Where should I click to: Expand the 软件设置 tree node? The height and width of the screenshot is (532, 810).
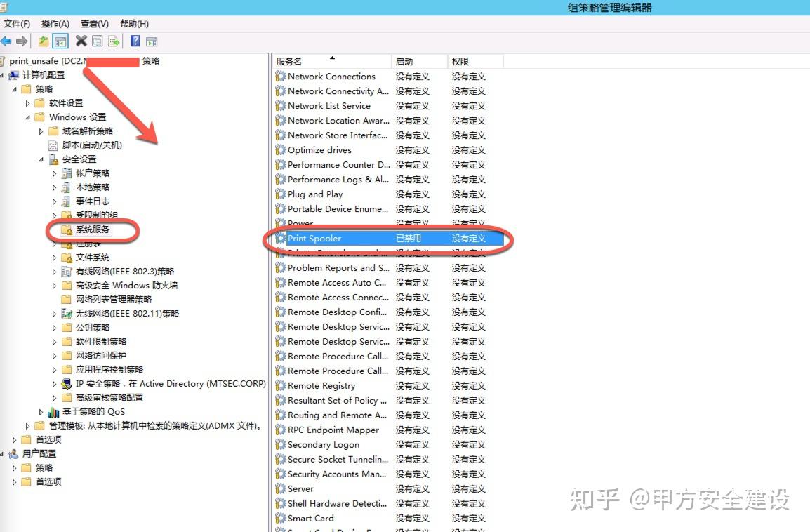point(27,102)
